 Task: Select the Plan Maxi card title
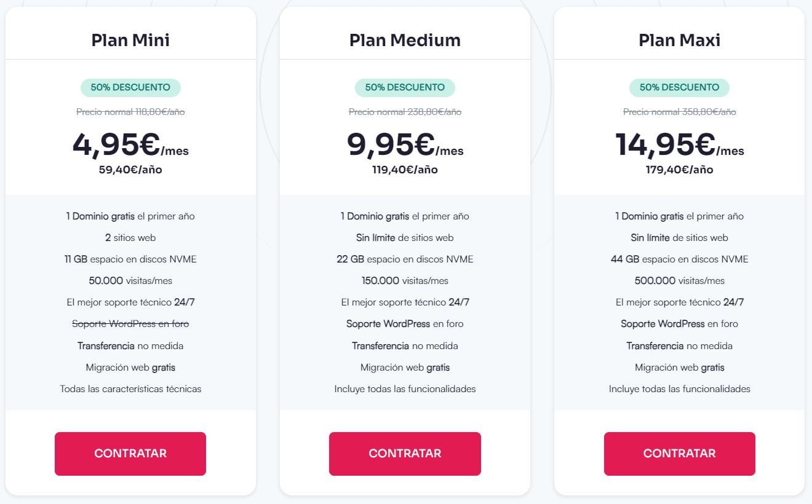click(x=679, y=39)
